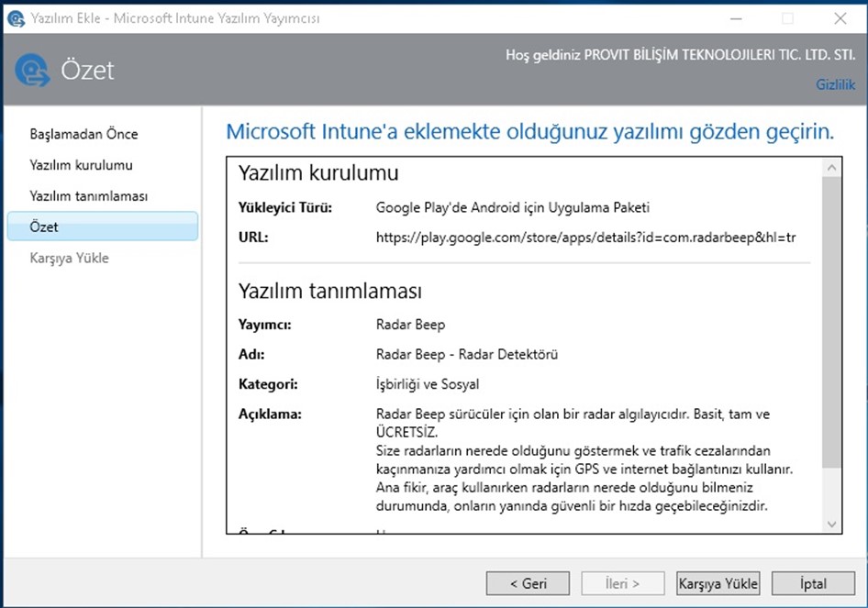Cancel the wizard with İptal button

813,583
